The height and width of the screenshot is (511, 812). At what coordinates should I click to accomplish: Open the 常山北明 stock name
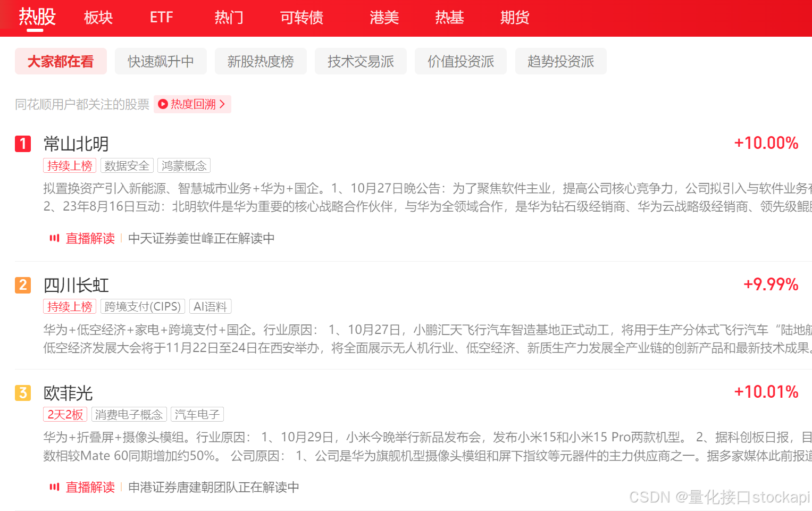(x=76, y=144)
